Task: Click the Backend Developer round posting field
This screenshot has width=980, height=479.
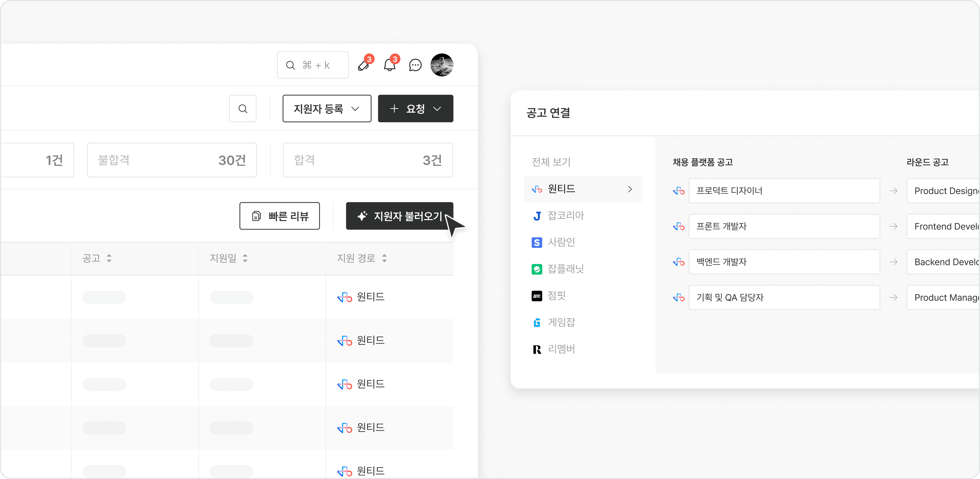Action: coord(943,262)
